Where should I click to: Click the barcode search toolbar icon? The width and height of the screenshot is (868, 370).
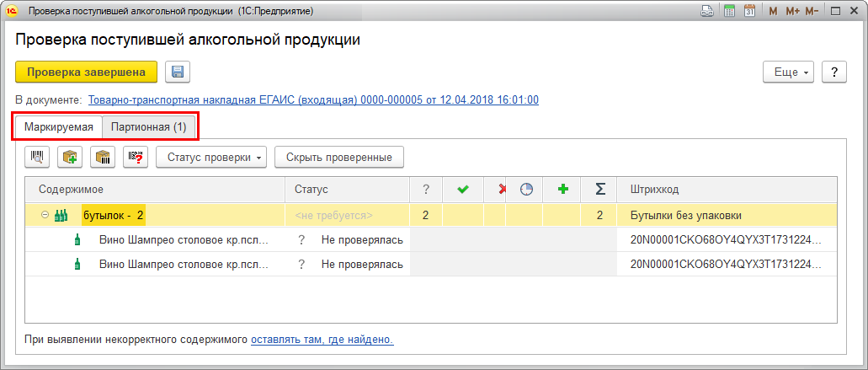click(x=38, y=157)
